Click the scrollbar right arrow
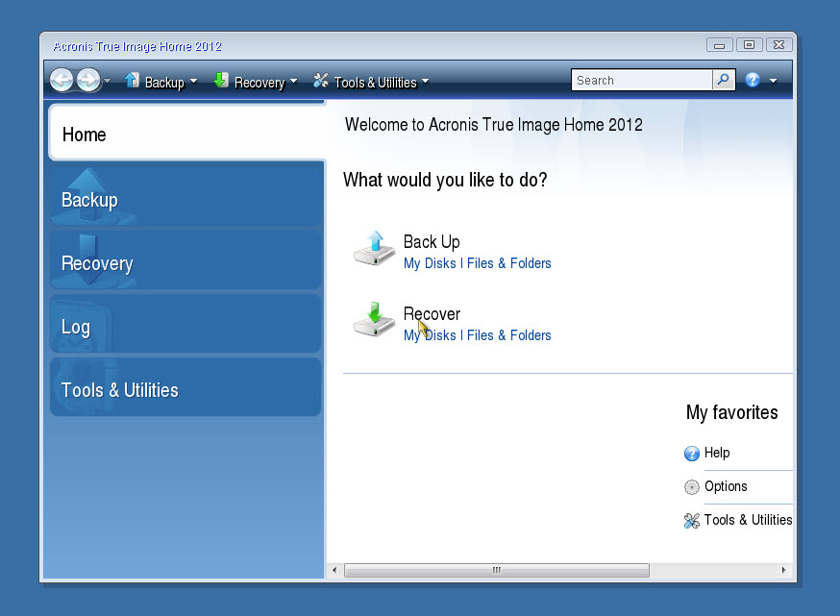 783,570
